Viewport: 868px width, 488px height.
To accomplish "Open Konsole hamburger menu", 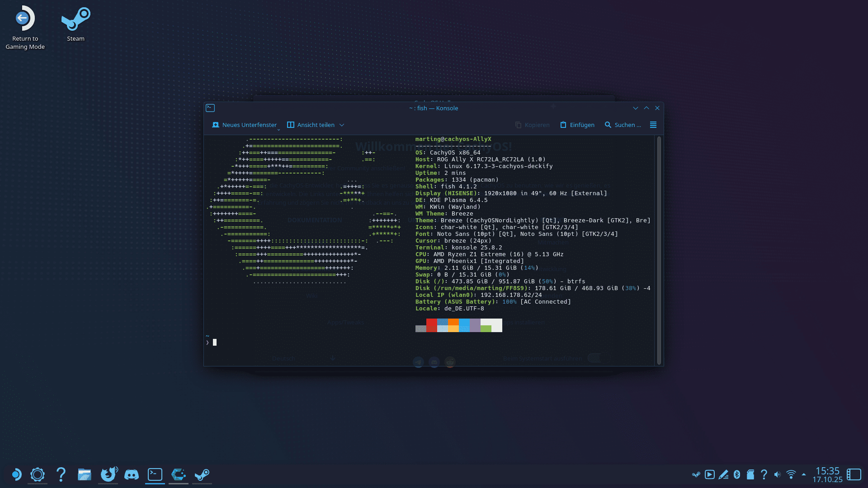I will pos(653,125).
